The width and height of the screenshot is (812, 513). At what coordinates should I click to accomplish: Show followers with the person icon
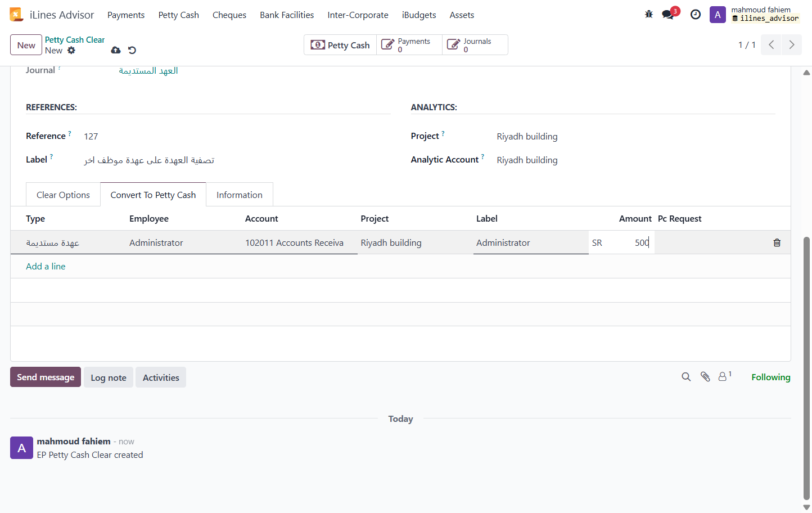723,377
